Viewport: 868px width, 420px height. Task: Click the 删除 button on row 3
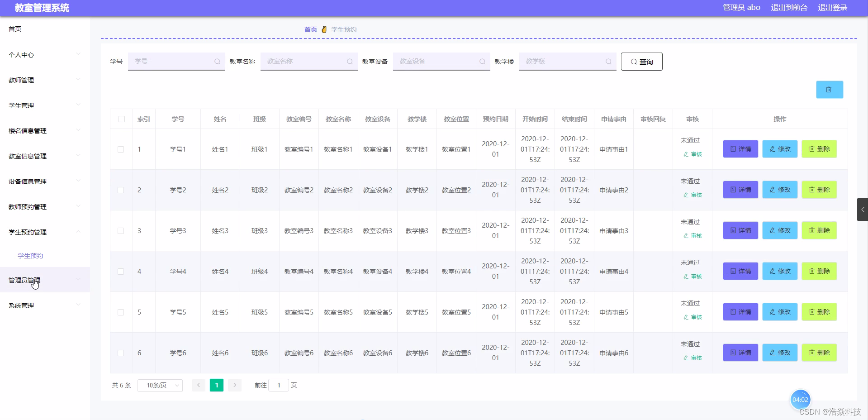819,230
